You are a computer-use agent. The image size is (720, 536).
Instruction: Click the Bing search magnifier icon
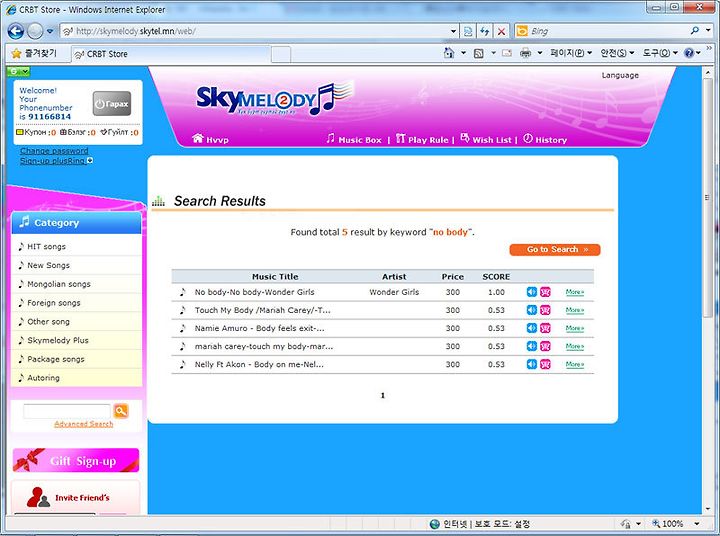(695, 31)
